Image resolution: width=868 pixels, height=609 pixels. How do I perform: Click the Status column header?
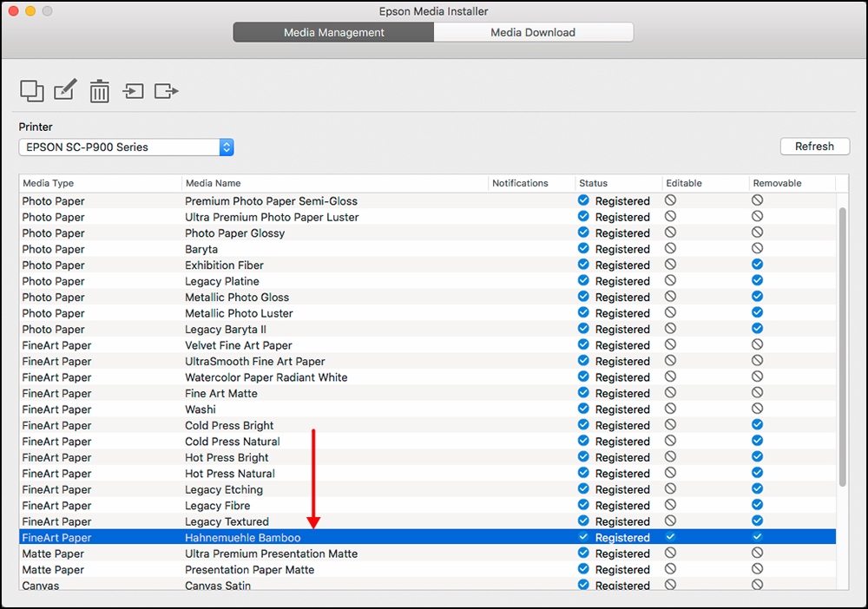click(619, 183)
